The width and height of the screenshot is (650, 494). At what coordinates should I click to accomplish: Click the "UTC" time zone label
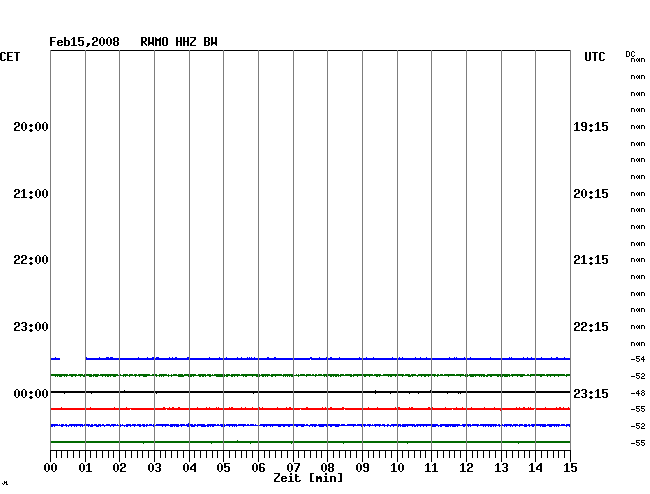pos(594,57)
